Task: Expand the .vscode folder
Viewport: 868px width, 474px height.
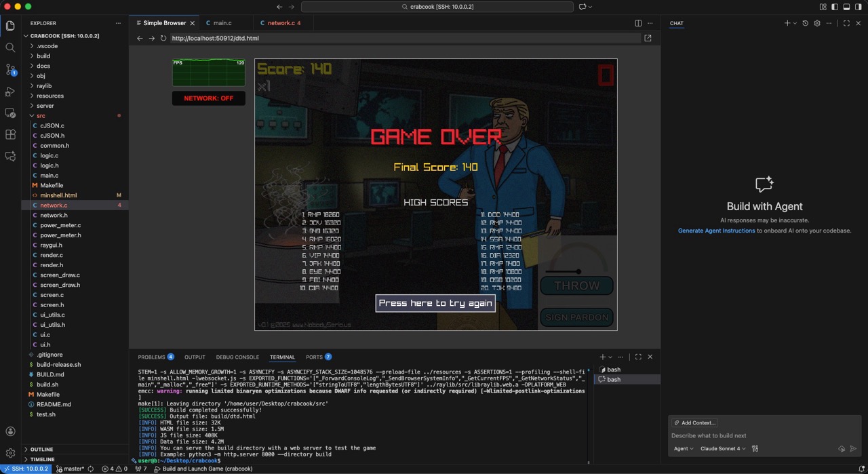Action: point(31,46)
